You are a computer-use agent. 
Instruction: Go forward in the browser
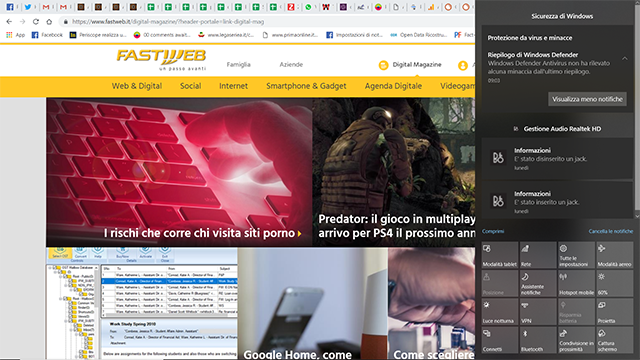[x=22, y=22]
